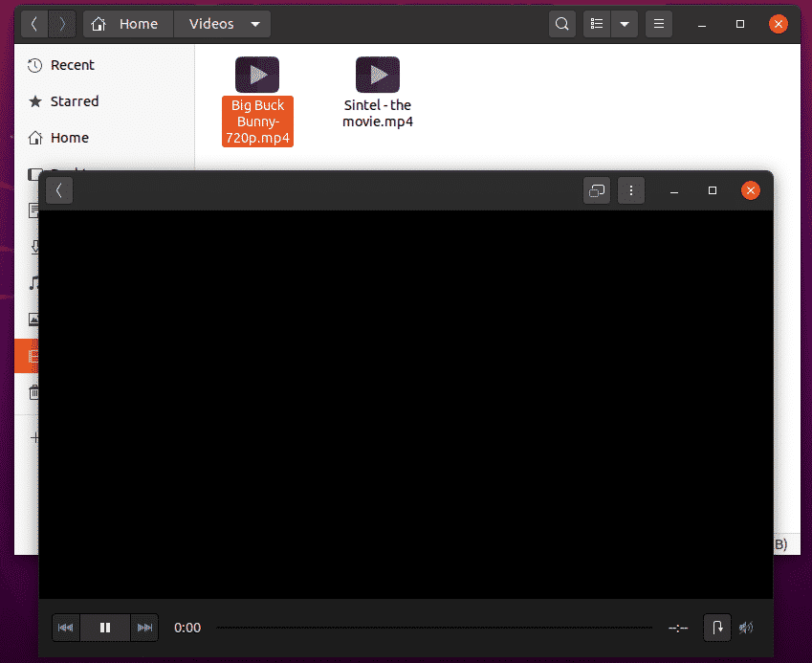Image resolution: width=812 pixels, height=663 pixels.
Task: Click the forward navigation button in Files
Action: point(62,24)
